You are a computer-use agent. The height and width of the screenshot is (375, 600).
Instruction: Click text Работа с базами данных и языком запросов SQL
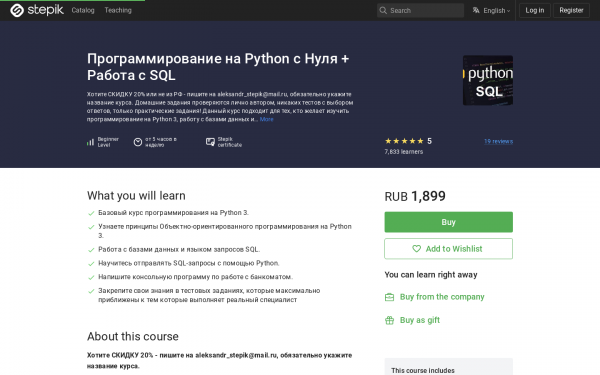tap(179, 249)
